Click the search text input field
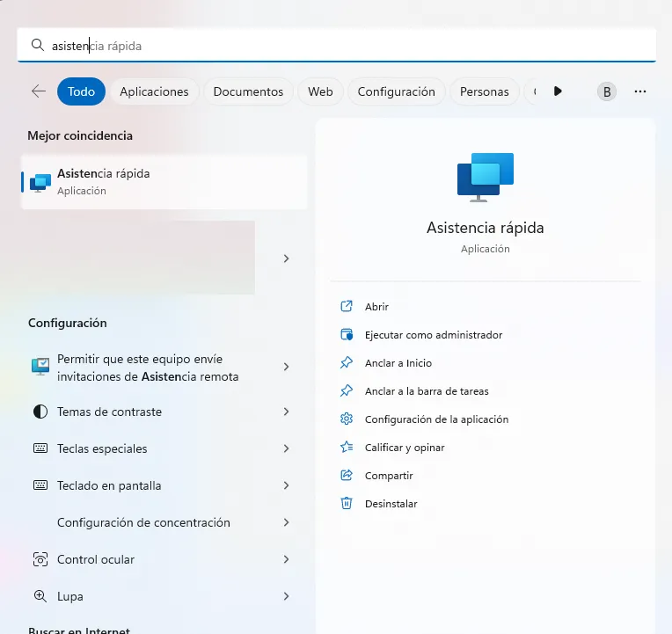This screenshot has height=634, width=672. tap(352, 46)
